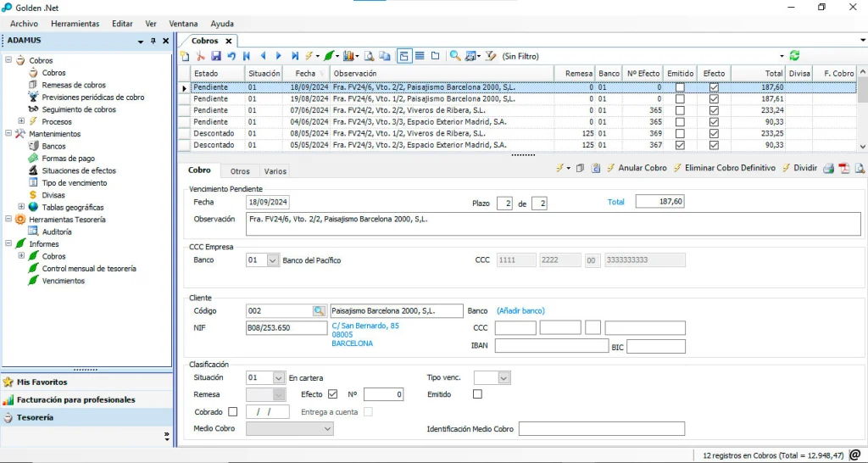Click the customer code lookup magnifier icon
The height and width of the screenshot is (463, 868).
pos(320,311)
